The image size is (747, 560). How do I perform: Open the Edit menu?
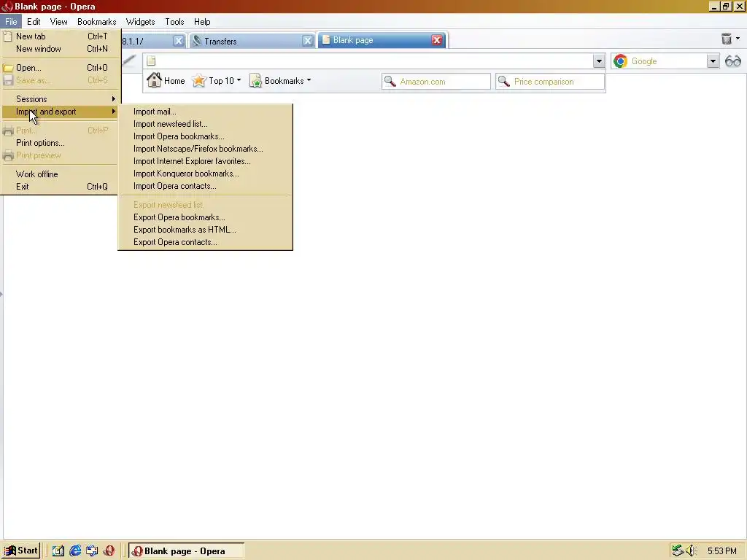pos(34,21)
